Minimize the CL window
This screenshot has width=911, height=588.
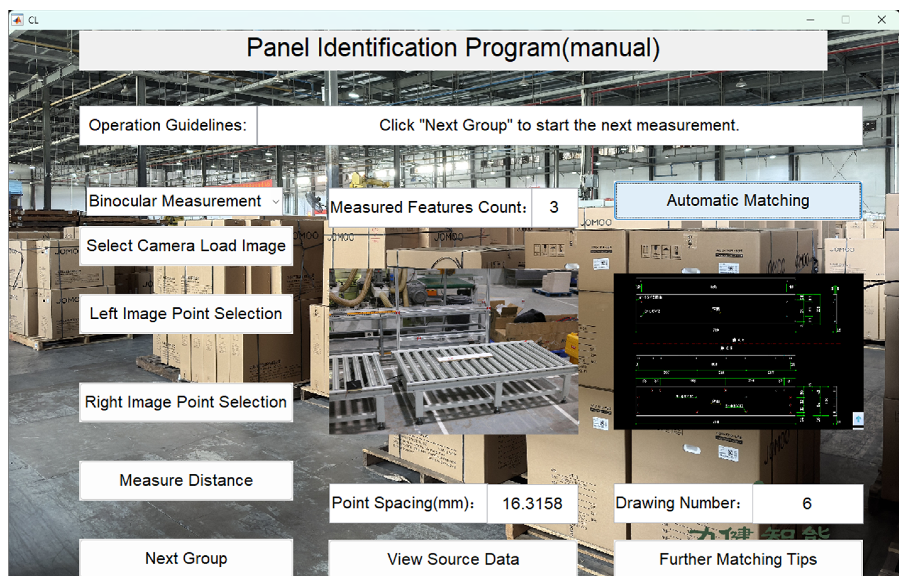click(810, 20)
